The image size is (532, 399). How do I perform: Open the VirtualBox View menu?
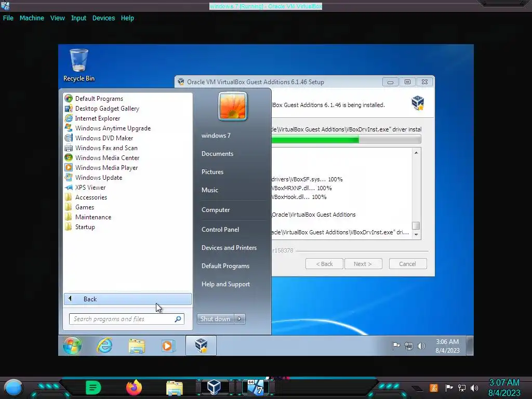click(x=57, y=18)
